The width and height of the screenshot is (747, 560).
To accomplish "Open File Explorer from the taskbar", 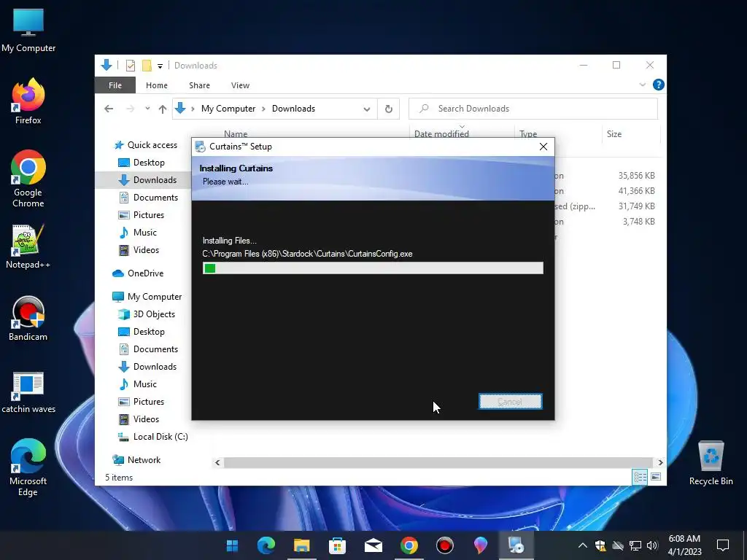I will pyautogui.click(x=301, y=545).
